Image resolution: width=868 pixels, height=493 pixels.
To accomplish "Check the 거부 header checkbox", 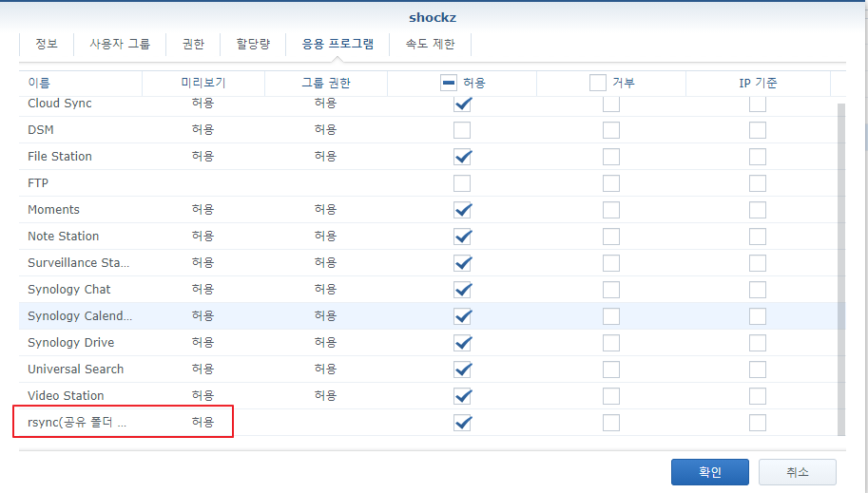I will [x=598, y=84].
